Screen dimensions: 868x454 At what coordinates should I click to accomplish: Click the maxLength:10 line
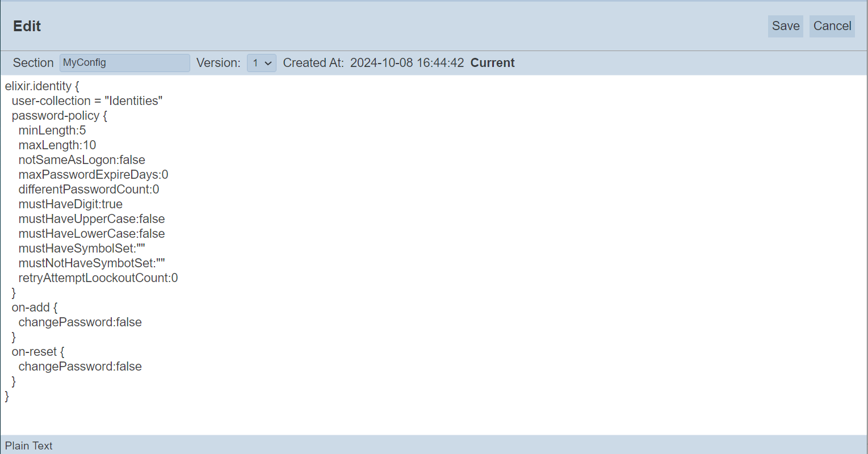[57, 145]
